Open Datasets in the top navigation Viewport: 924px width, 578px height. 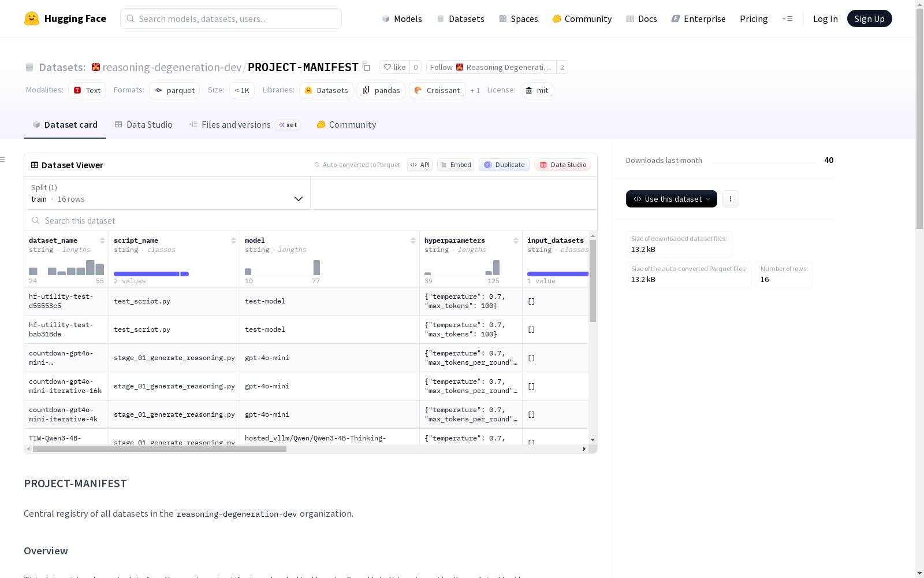pyautogui.click(x=460, y=18)
